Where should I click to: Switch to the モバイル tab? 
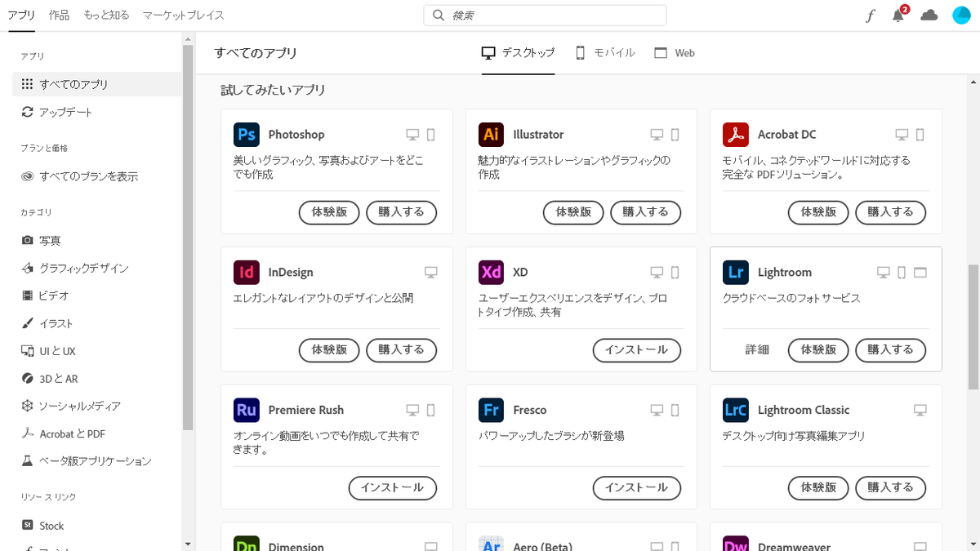(x=605, y=53)
